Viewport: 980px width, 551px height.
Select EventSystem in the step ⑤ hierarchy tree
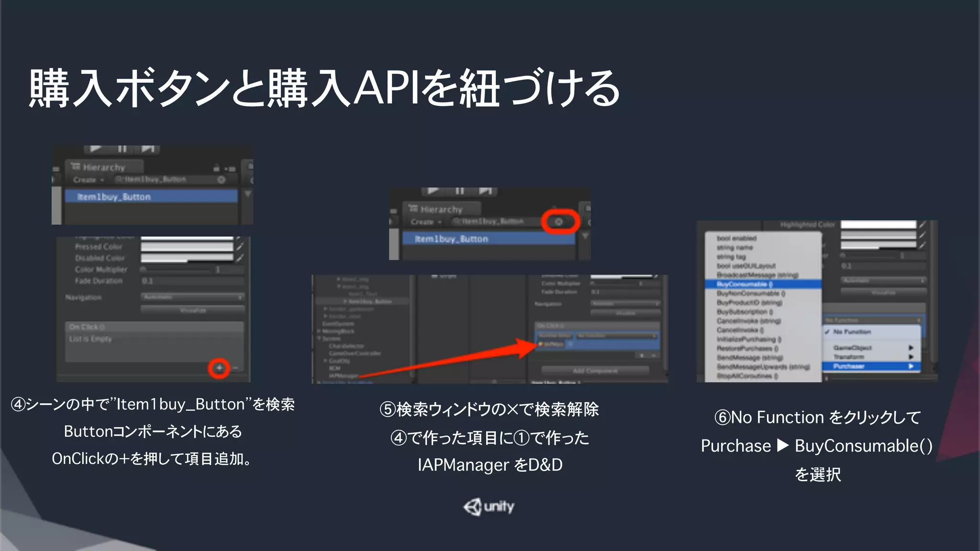(338, 324)
